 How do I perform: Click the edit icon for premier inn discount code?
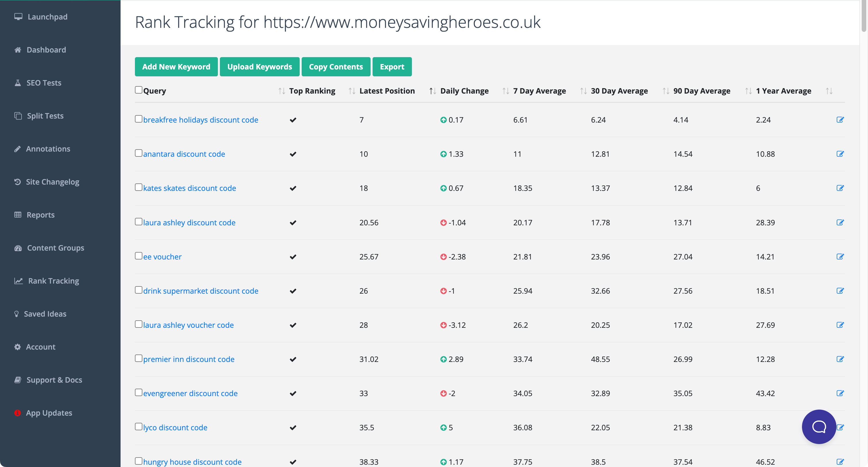(840, 359)
